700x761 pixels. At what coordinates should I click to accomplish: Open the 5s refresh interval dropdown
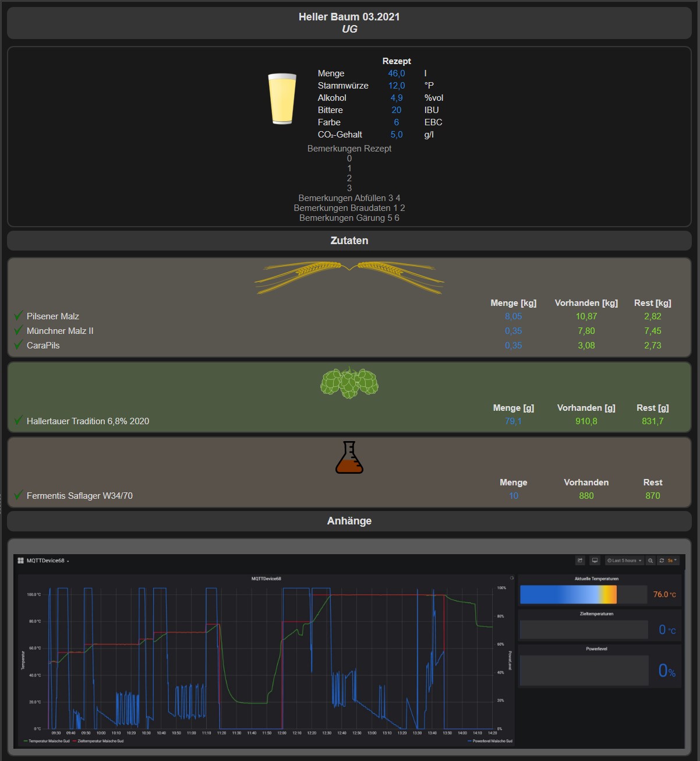click(x=672, y=561)
